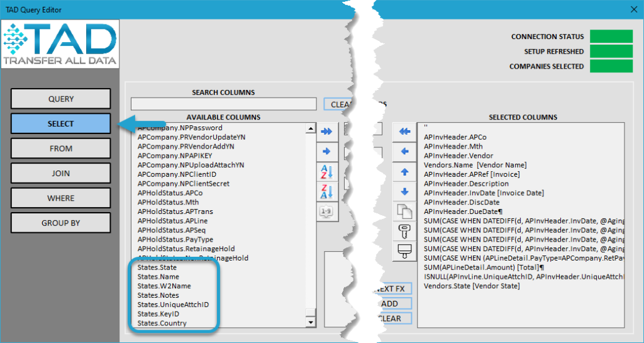Viewport: 644px width, 343px height.
Task: Select APInvHeader.Vendor in selected columns
Action: click(458, 155)
